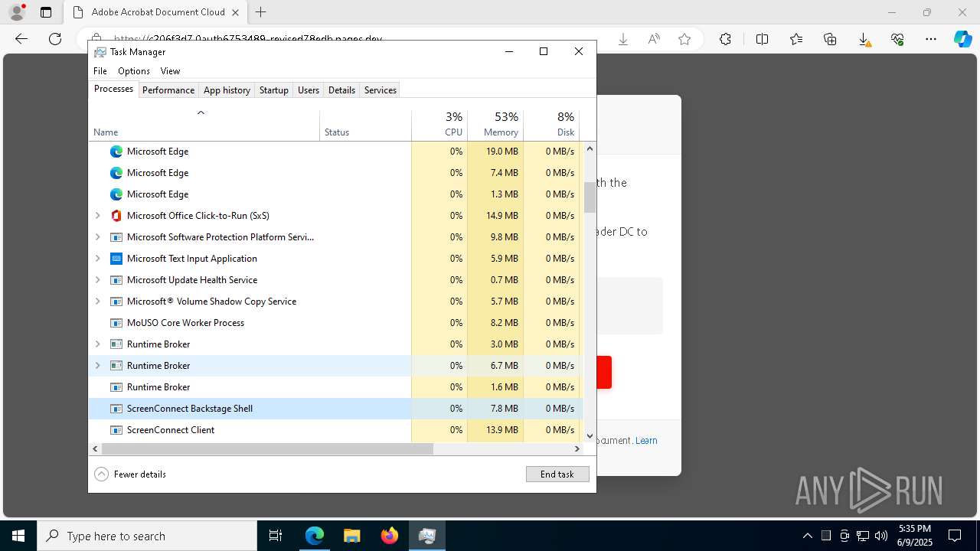This screenshot has width=980, height=551.
Task: Expand Microsoft Update Health Service group
Action: point(97,280)
